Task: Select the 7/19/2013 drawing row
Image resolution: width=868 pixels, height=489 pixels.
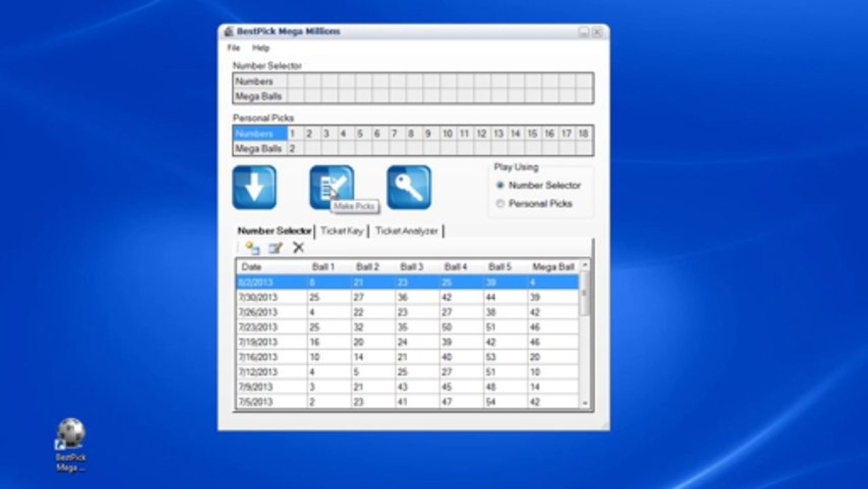Action: tap(408, 342)
